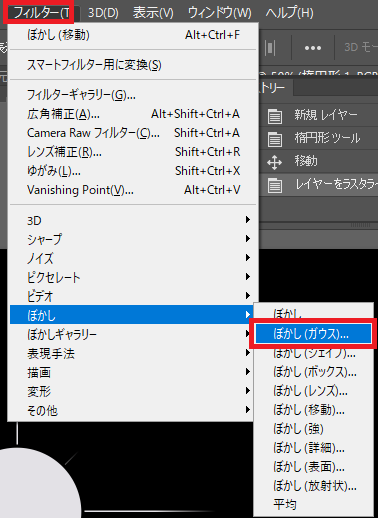Image resolution: width=378 pixels, height=518 pixels.
Task: Open Camera Raw フィルター(C)...
Action: [133, 133]
